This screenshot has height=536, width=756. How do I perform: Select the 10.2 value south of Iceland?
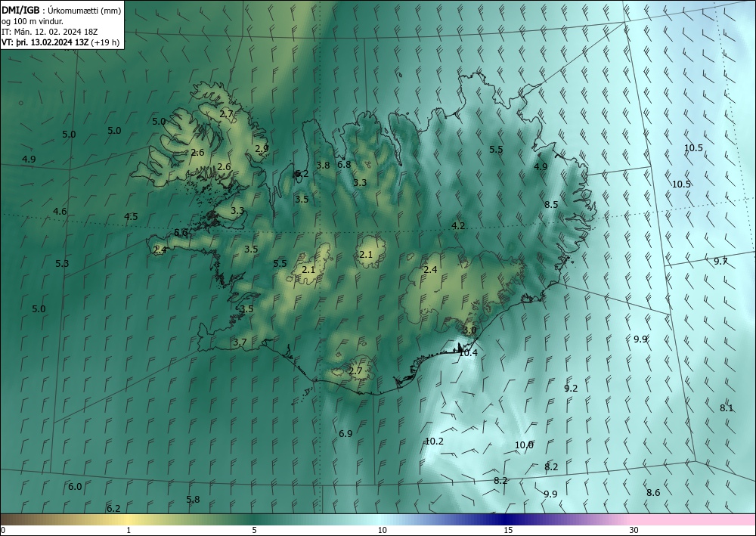pos(435,441)
